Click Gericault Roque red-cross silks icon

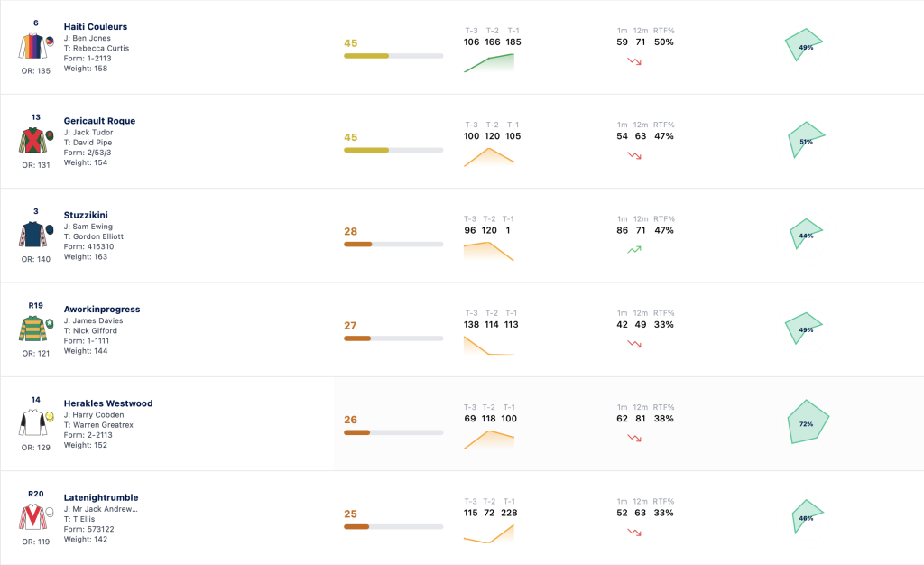pyautogui.click(x=36, y=140)
